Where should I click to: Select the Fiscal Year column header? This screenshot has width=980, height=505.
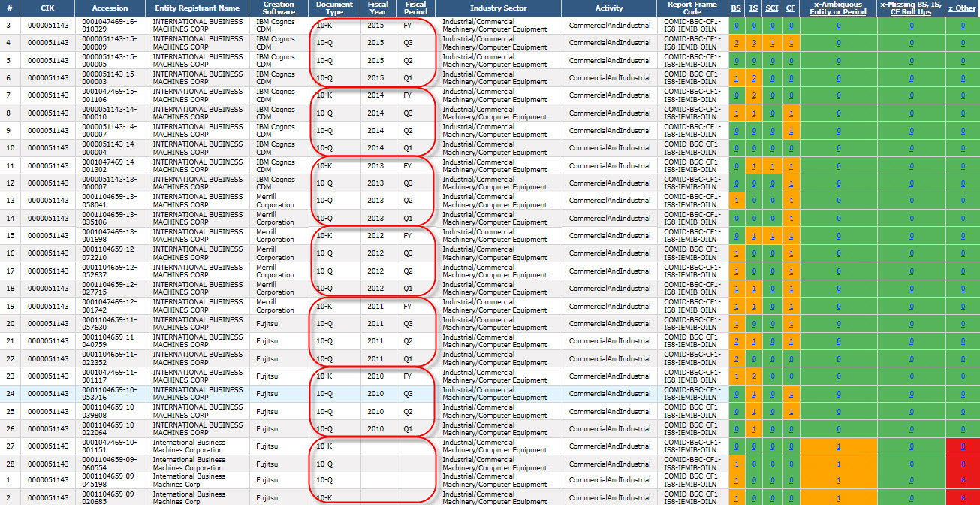(378, 8)
